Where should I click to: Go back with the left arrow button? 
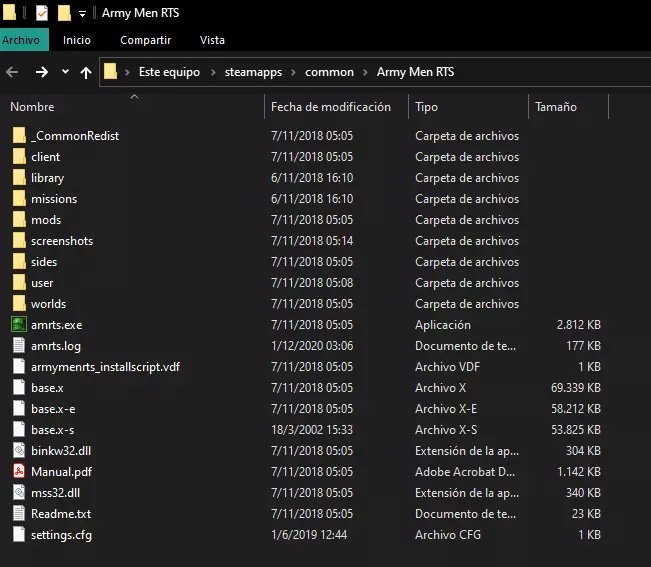pos(13,72)
